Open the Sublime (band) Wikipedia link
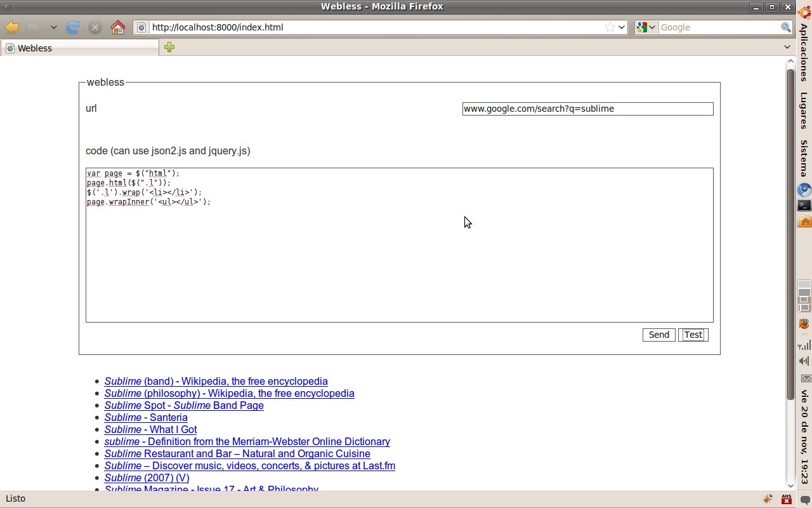Viewport: 812px width, 508px height. click(x=216, y=381)
